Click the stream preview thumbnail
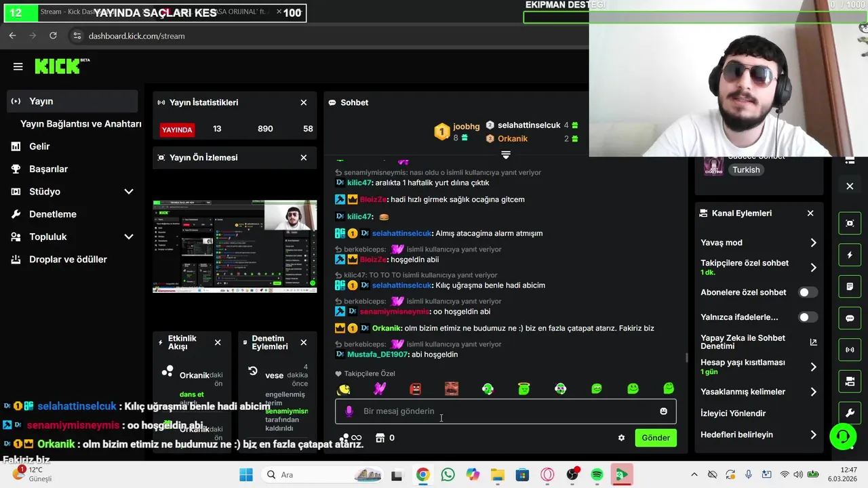868x488 pixels. coord(235,246)
